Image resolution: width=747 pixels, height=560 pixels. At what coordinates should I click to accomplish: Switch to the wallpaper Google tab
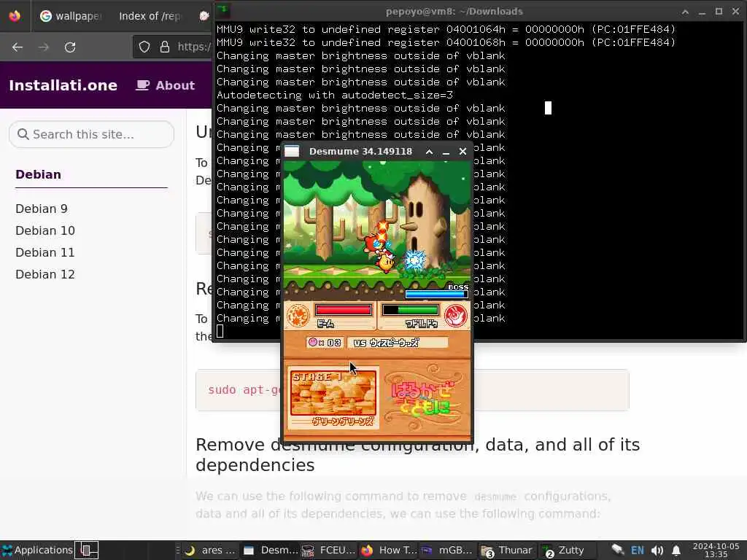[71, 16]
